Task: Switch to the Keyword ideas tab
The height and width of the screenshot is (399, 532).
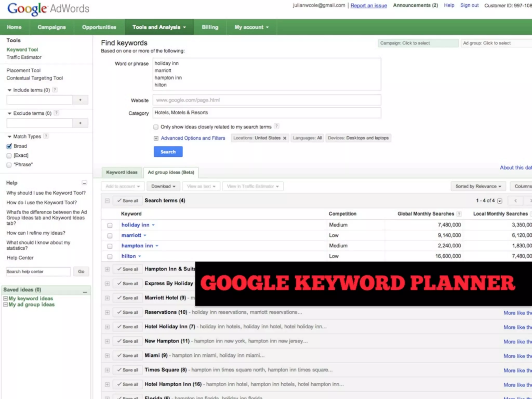Action: [122, 172]
